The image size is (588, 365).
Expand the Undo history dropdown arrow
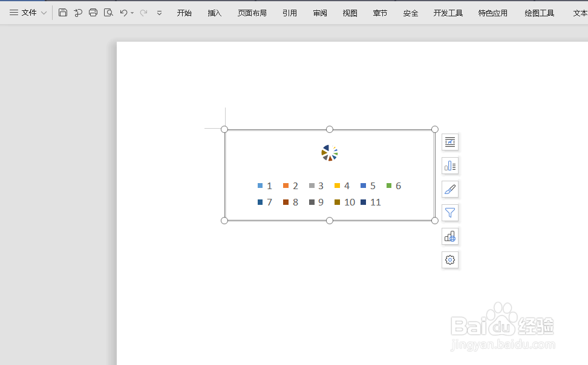132,13
